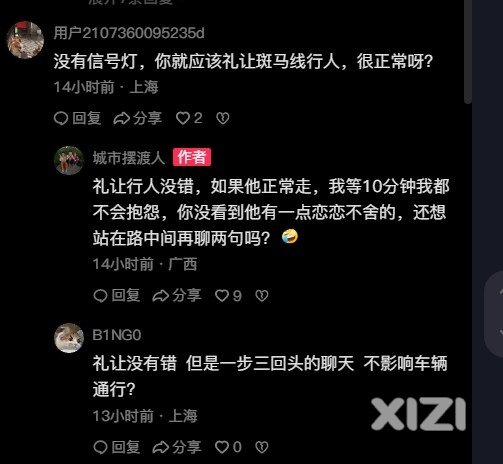Share the 用户2107360095235d comment
The height and width of the screenshot is (464, 503).
point(137,118)
